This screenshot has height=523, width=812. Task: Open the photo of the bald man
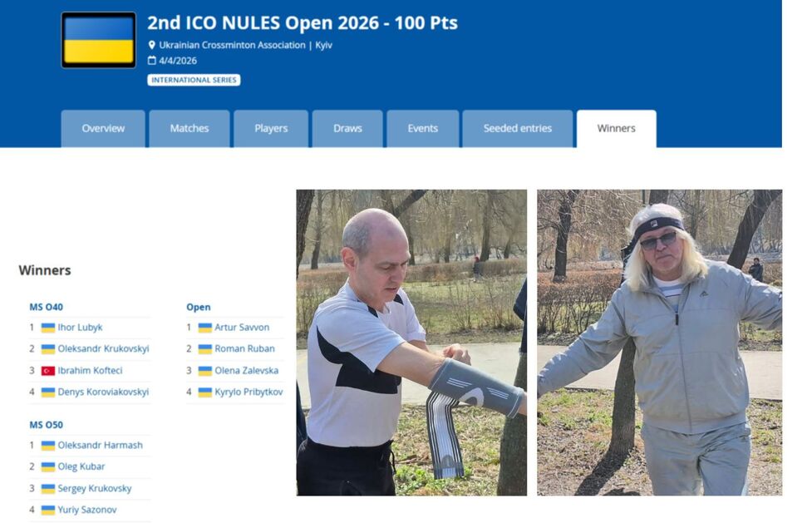pos(411,343)
